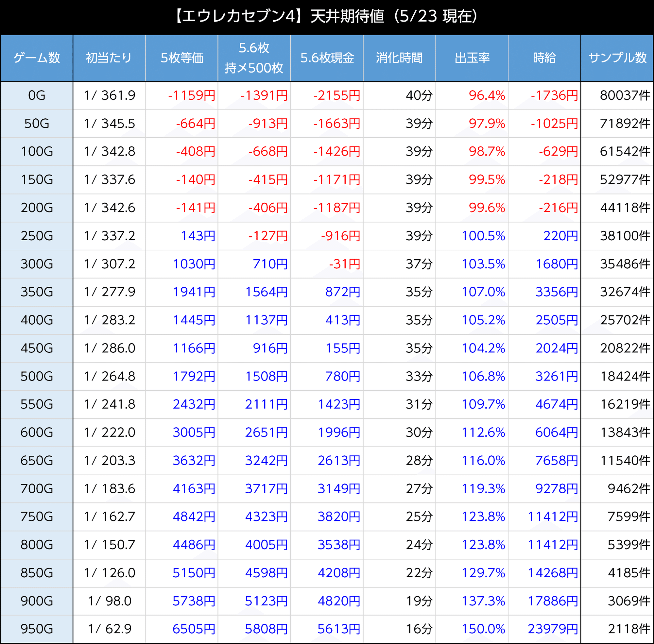Click the 5枚等価 column header

click(x=182, y=58)
